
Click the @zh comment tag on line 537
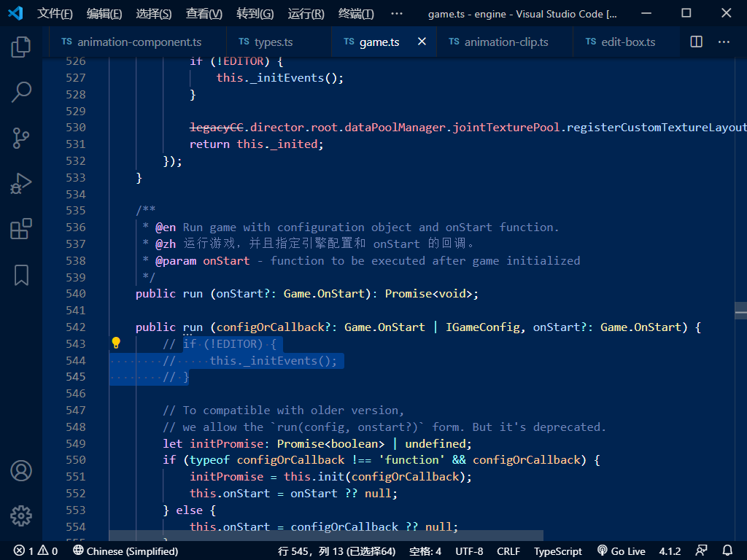tap(166, 244)
